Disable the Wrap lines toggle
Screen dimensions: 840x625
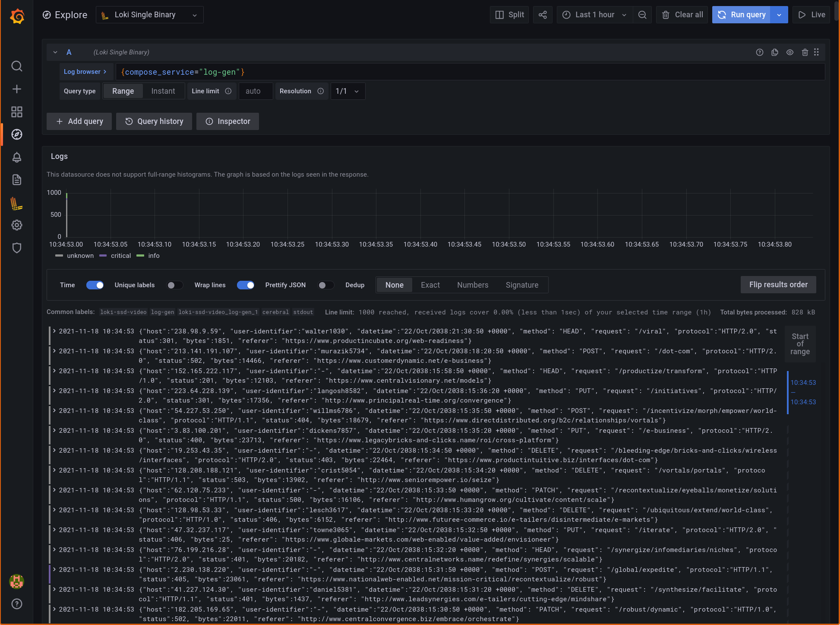tap(246, 285)
